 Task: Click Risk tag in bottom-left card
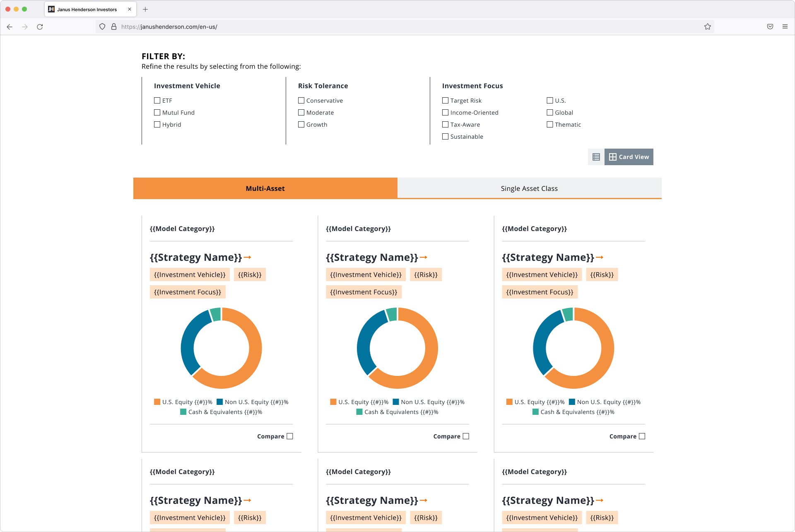(250, 518)
